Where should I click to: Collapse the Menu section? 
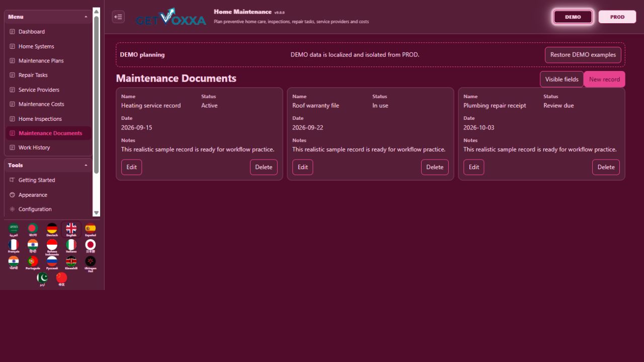pos(86,17)
